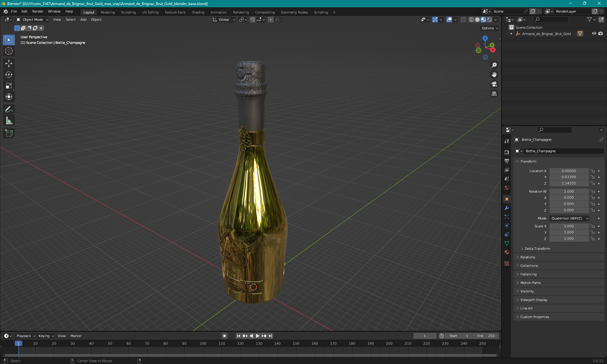Open the Output properties tab

(x=507, y=161)
